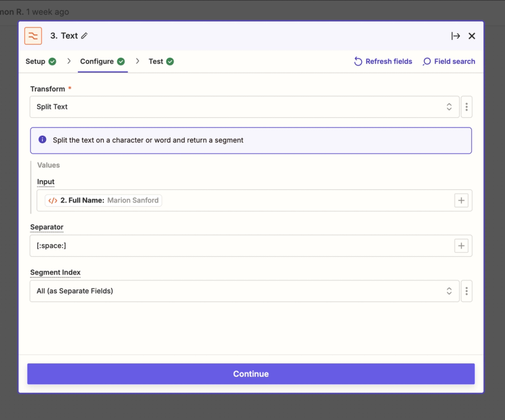The image size is (505, 420).
Task: Click the orange Formatter app icon
Action: coord(33,35)
